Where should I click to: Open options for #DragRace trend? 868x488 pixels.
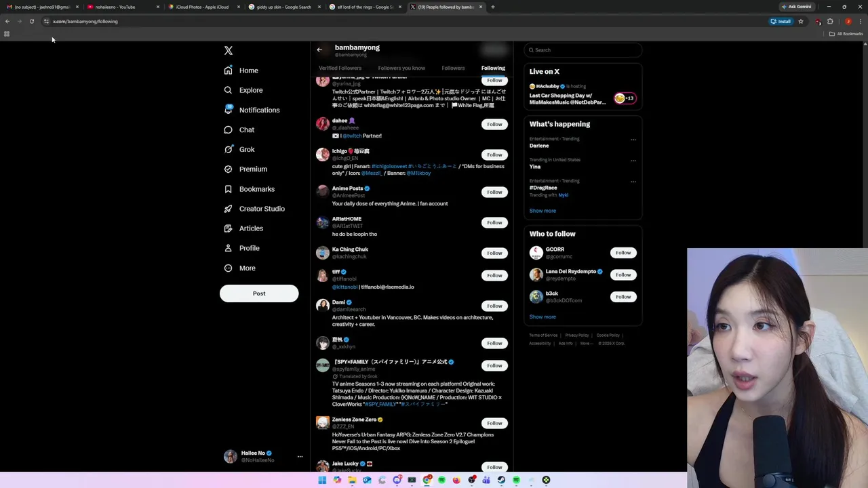click(x=633, y=182)
